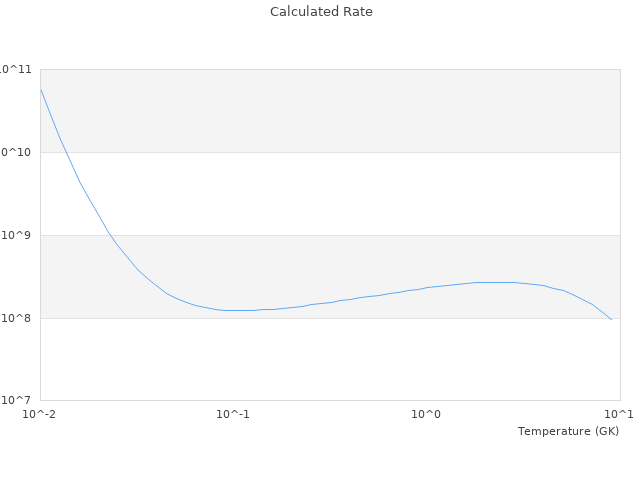Click the 10^-1 x-axis label
640x480 pixels.
point(233,414)
